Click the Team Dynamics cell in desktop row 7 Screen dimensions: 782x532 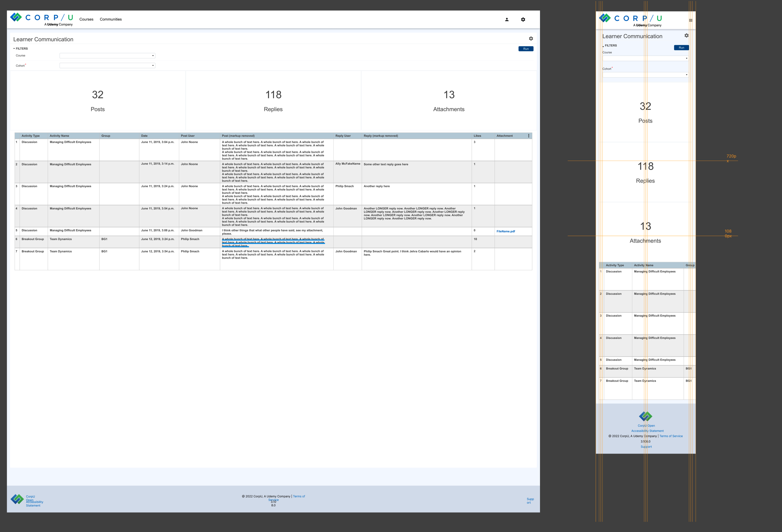(x=61, y=251)
